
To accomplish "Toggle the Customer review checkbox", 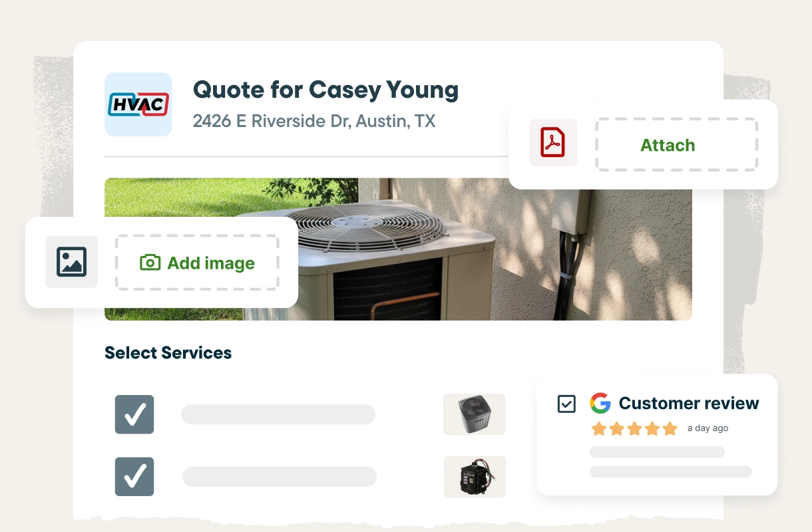I will pyautogui.click(x=566, y=404).
